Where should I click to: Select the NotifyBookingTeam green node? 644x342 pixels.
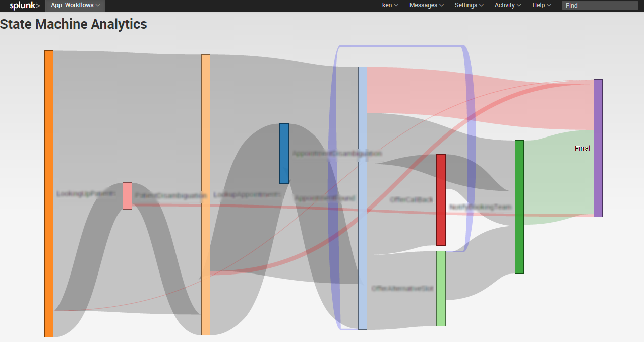[x=519, y=208]
